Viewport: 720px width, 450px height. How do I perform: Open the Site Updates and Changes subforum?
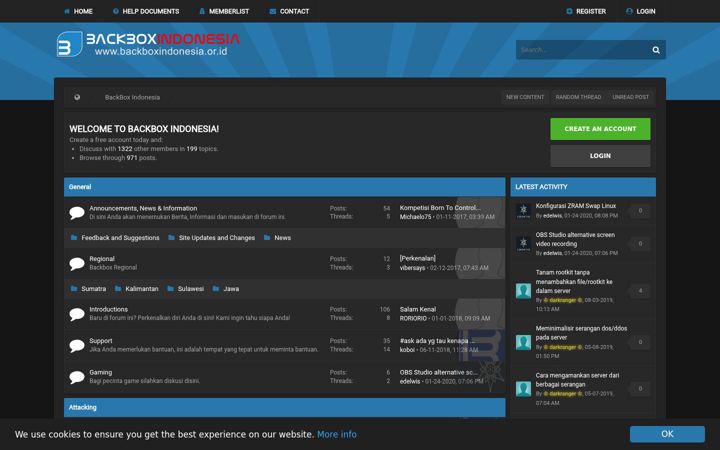(x=217, y=238)
